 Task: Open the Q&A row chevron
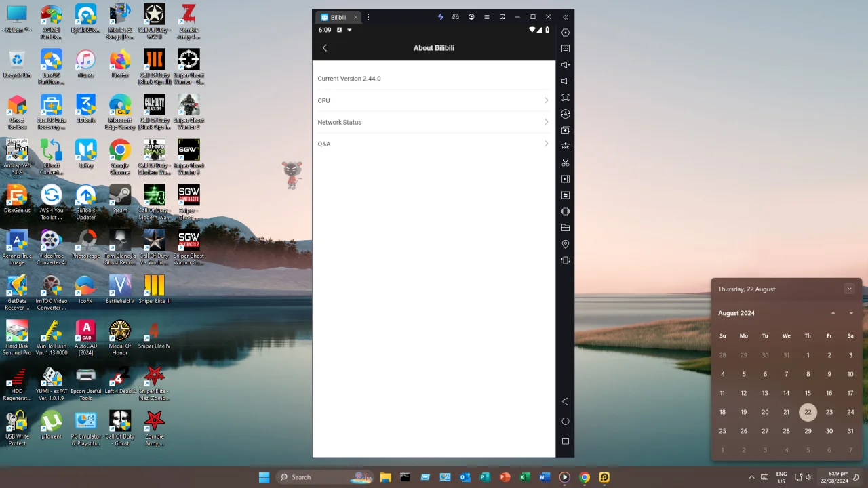(547, 144)
